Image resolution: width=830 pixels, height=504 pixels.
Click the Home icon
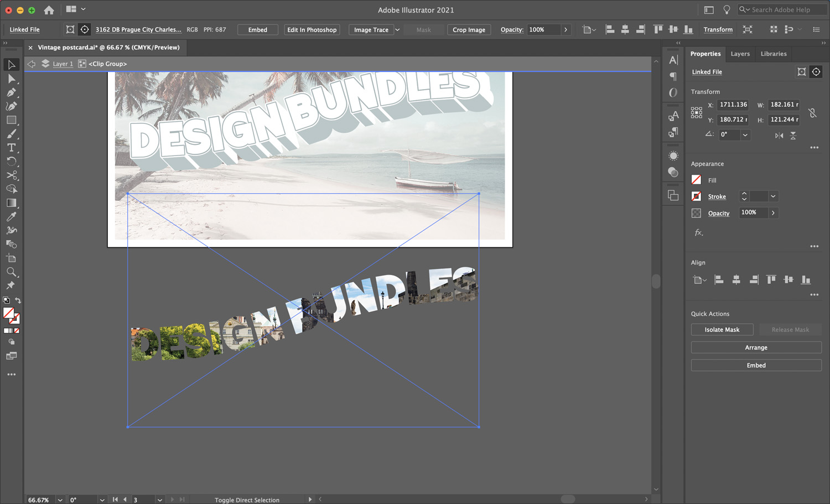49,10
